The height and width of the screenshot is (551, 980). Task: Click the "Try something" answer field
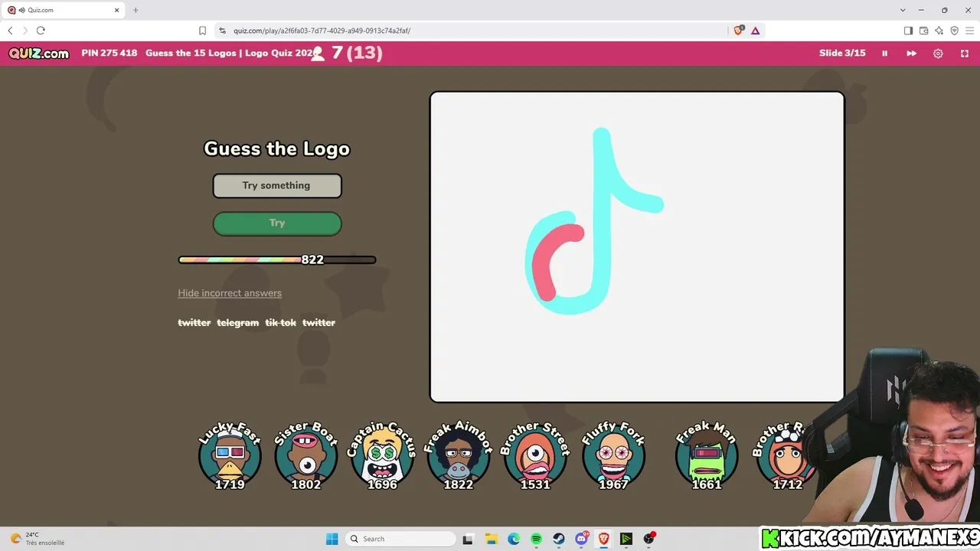pos(277,186)
